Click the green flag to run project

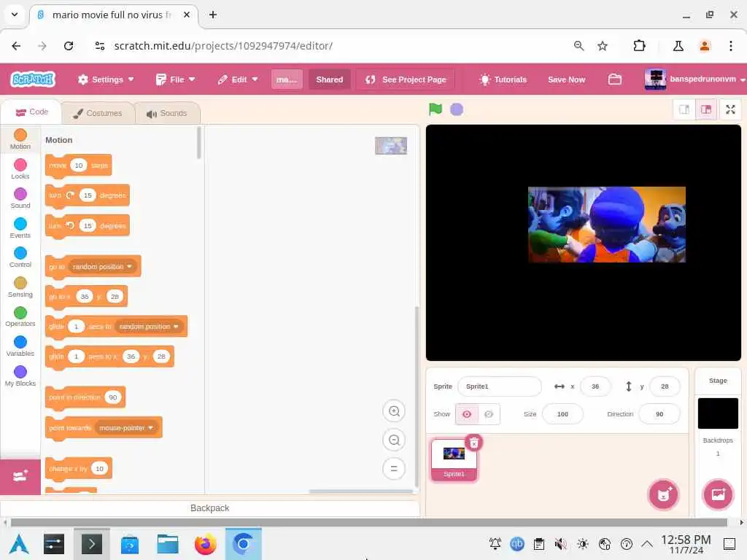[x=435, y=109]
